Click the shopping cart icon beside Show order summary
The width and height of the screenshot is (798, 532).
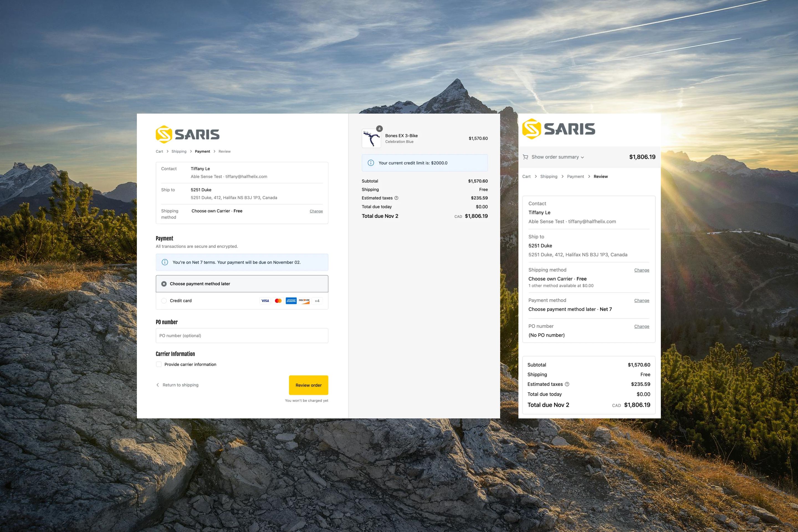[525, 157]
